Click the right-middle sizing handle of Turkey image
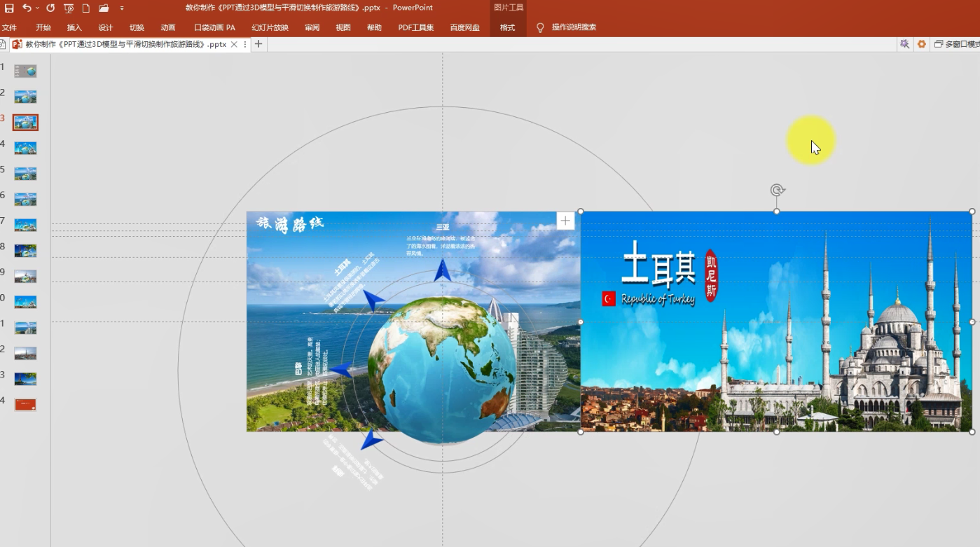The width and height of the screenshot is (980, 547). click(972, 321)
